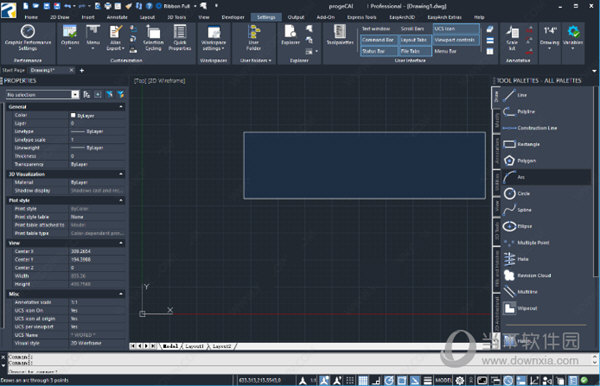Open Quick Properties settings
The image size is (600, 386).
[x=179, y=38]
